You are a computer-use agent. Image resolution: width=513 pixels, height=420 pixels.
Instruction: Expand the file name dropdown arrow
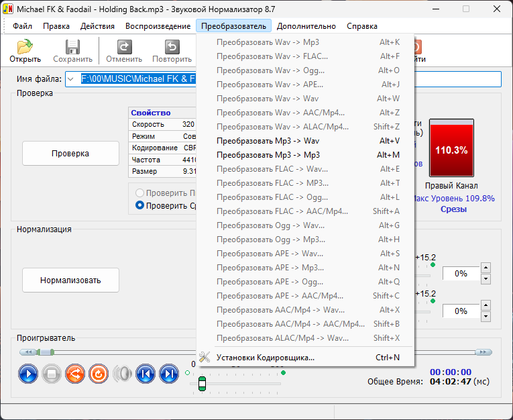coord(70,79)
